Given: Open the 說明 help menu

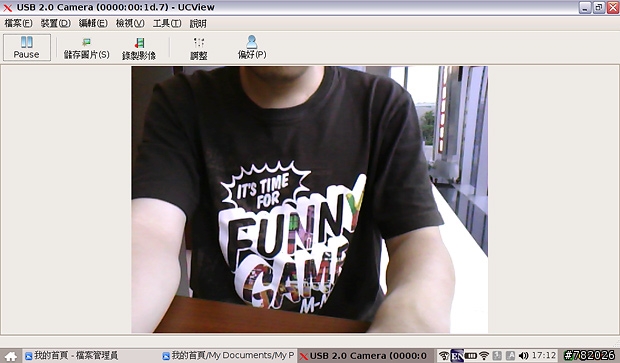Looking at the screenshot, I should point(198,23).
